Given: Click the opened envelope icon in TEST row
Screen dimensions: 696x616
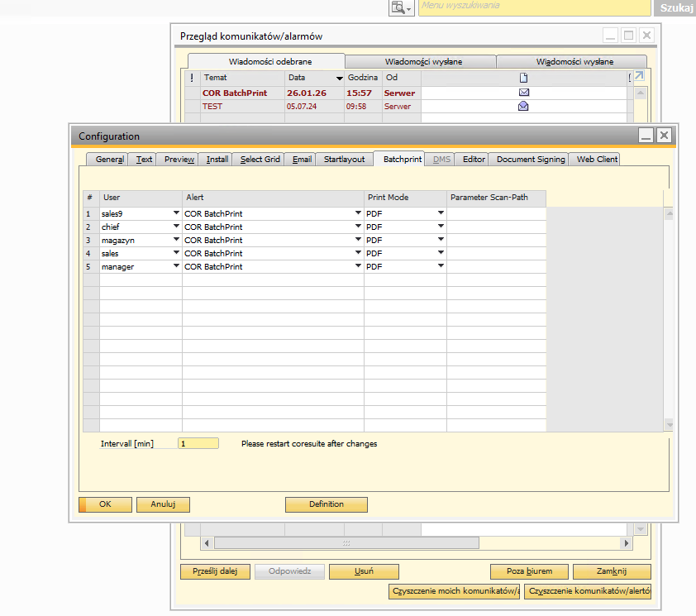Looking at the screenshot, I should point(523,107).
